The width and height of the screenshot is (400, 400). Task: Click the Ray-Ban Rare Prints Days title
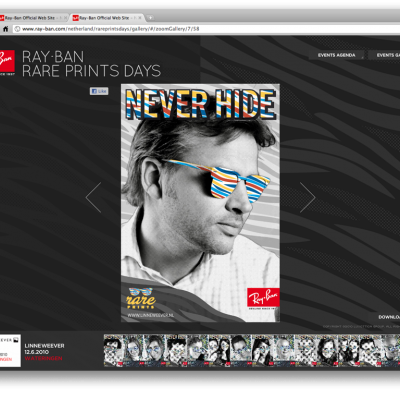coord(91,64)
